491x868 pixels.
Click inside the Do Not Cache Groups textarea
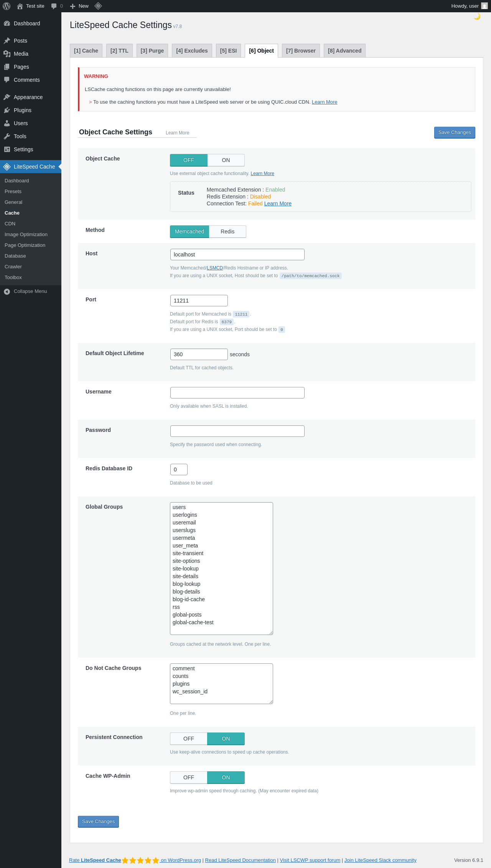[x=221, y=684]
